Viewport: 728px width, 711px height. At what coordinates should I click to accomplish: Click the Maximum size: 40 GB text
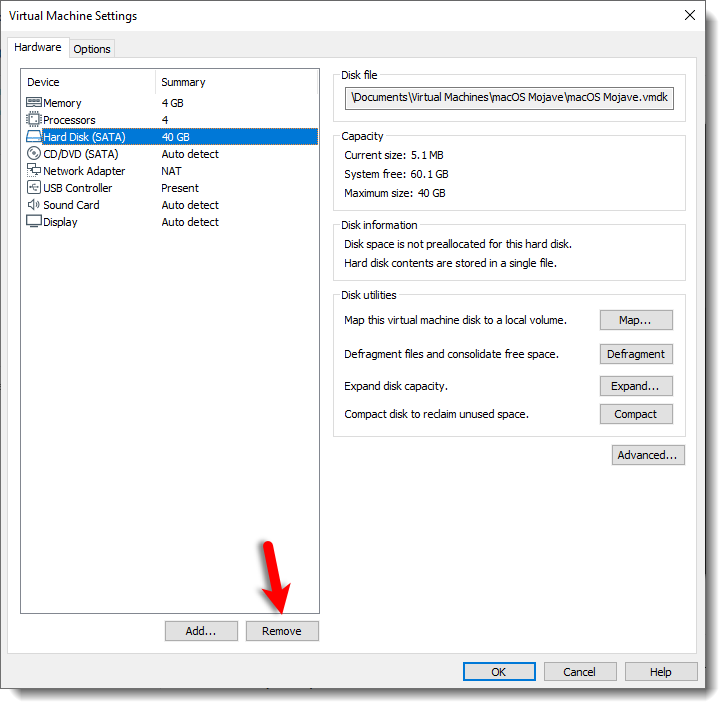pyautogui.click(x=395, y=193)
